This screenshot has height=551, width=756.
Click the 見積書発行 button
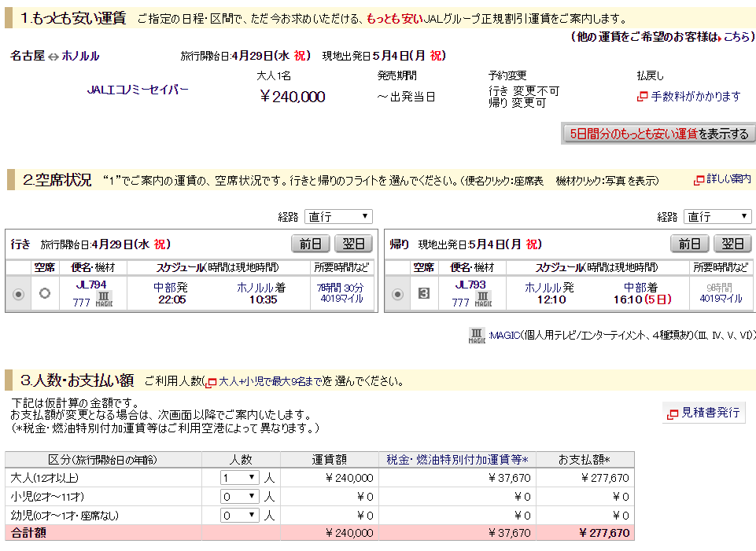click(704, 413)
